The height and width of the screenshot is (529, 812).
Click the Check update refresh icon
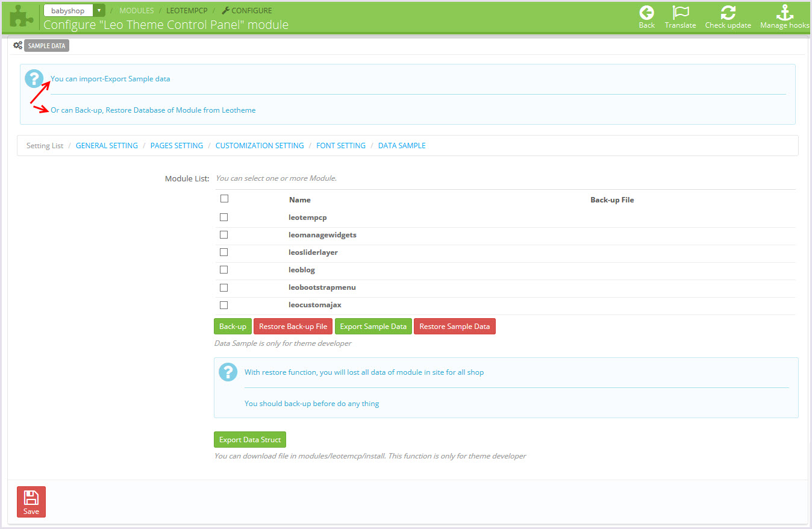point(728,13)
